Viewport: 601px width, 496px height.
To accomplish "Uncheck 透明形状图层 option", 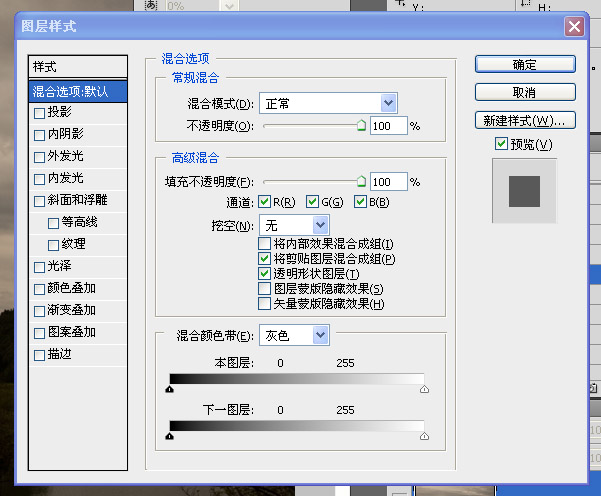I will tap(264, 273).
